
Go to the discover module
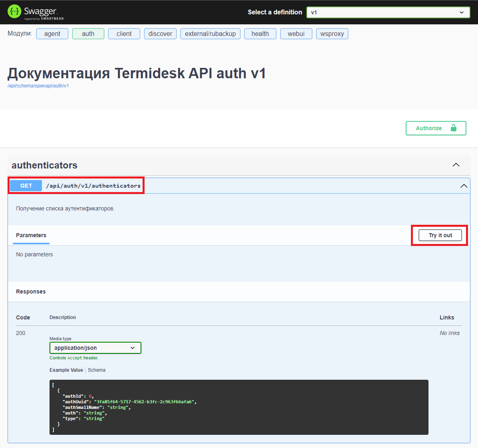(160, 34)
